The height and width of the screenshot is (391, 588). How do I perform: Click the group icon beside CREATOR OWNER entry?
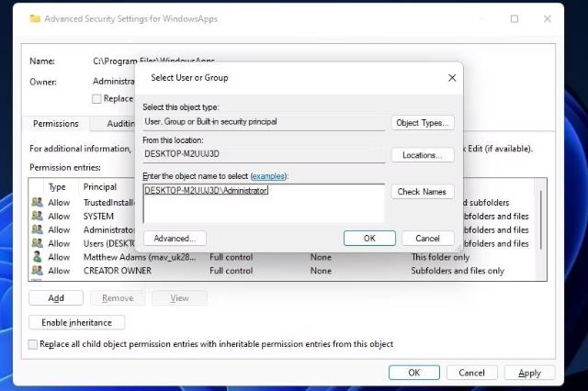pos(37,271)
